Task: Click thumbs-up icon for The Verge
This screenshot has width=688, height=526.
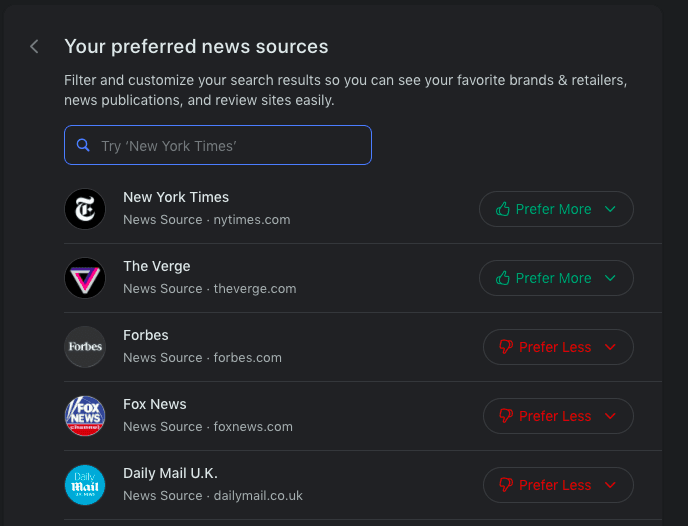Action: click(503, 278)
